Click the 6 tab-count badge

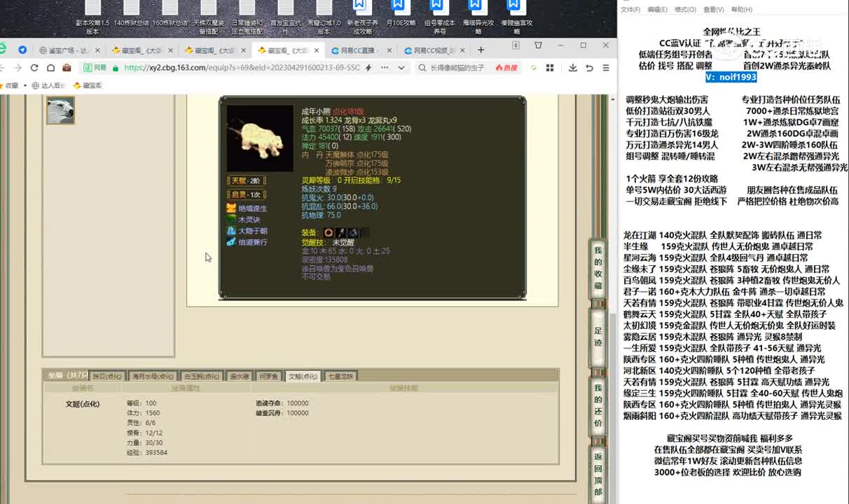tap(516, 45)
